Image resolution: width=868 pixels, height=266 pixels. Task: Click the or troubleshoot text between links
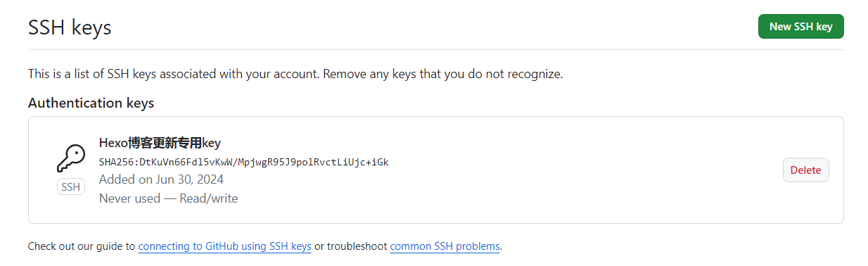(350, 246)
